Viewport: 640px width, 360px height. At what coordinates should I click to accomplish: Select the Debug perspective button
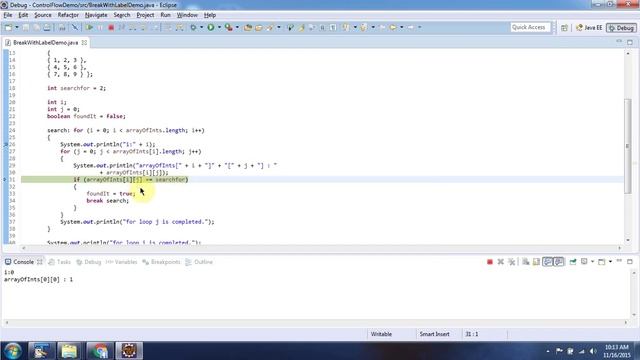point(621,28)
